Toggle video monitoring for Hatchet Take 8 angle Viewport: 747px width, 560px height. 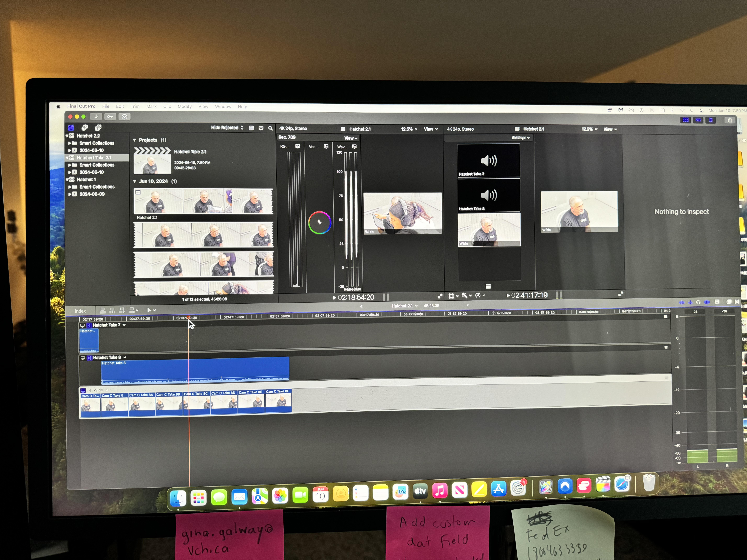[x=83, y=358]
